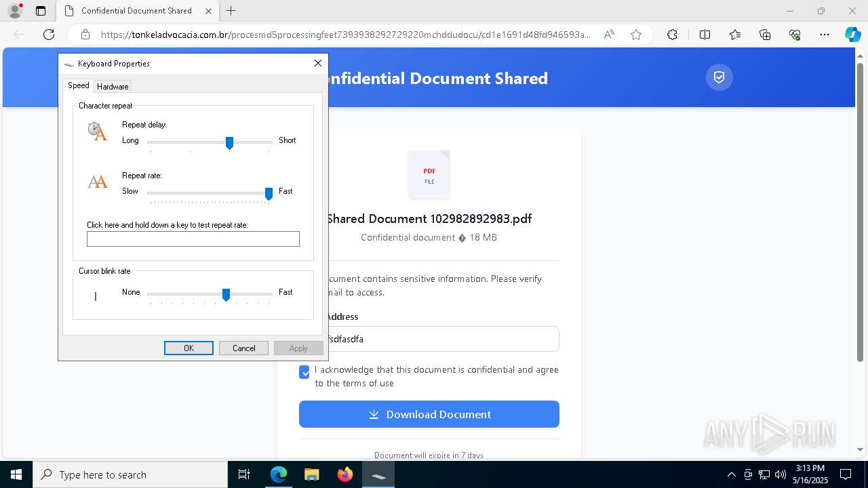868x488 pixels.
Task: Adjust the Repeat rate slider
Action: (269, 193)
